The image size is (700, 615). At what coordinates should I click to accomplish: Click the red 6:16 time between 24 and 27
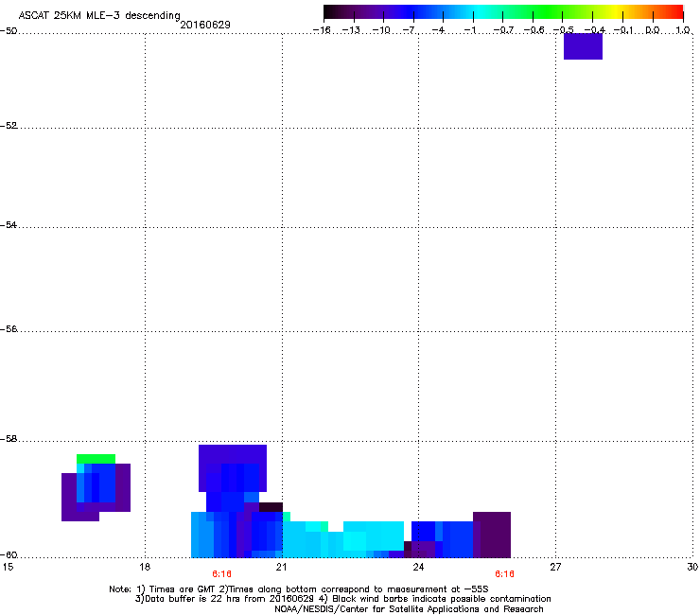pyautogui.click(x=504, y=574)
